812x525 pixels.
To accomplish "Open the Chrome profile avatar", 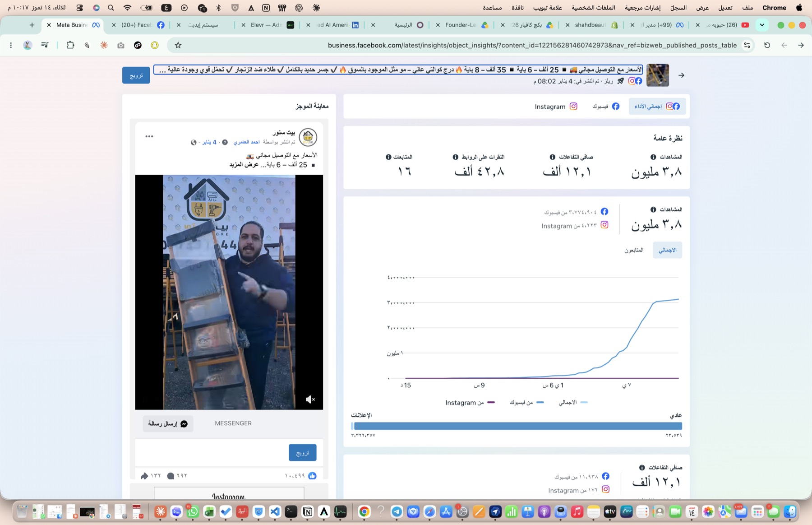I will (x=28, y=45).
